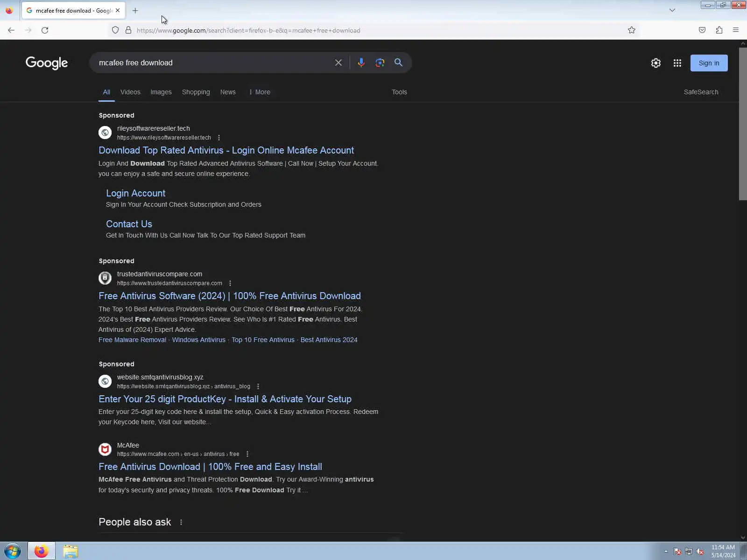Open Free Malware Removal sitelink
Image resolution: width=747 pixels, height=560 pixels.
point(132,340)
